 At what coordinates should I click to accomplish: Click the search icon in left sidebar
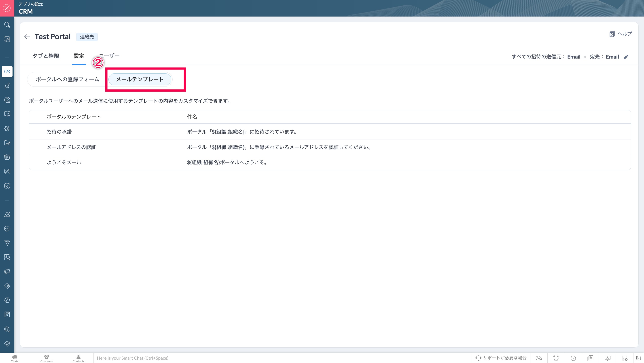7,25
